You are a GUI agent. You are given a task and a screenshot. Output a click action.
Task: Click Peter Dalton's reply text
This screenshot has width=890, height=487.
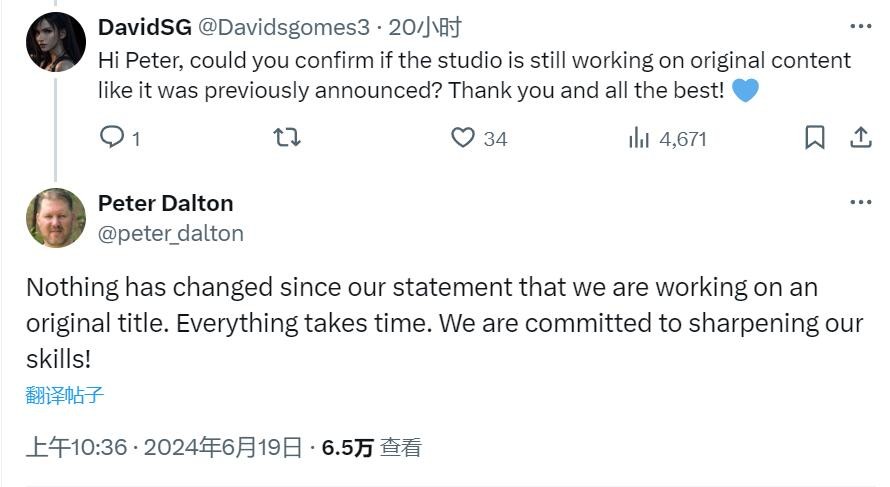(444, 323)
